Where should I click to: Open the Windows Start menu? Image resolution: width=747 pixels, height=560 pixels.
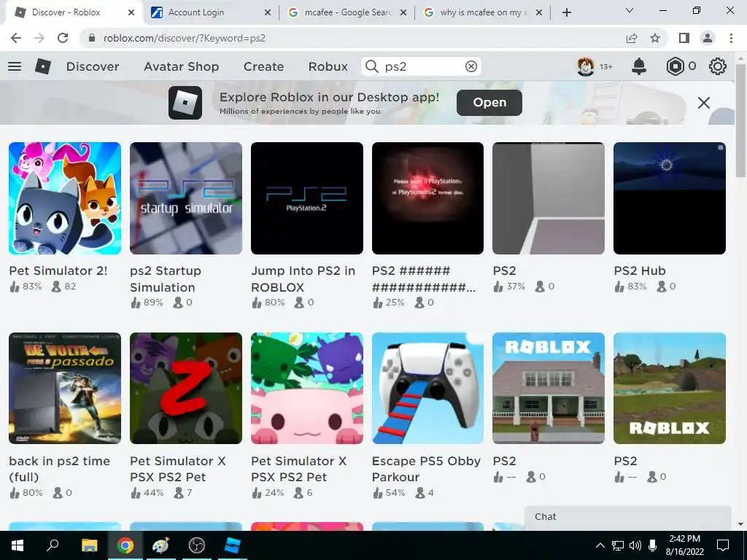pyautogui.click(x=18, y=545)
